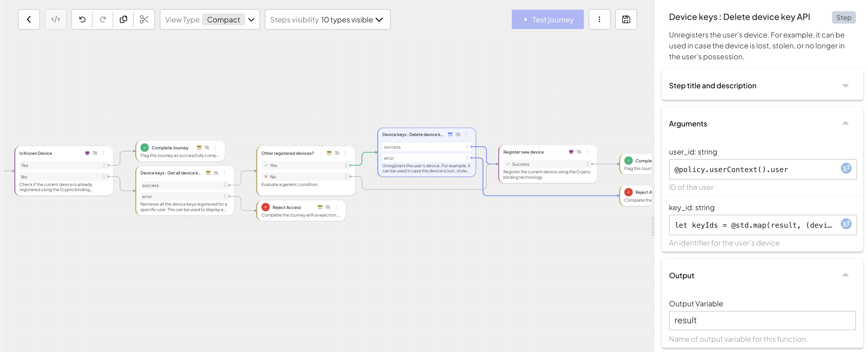
Task: Click the Test journey button
Action: (x=547, y=20)
